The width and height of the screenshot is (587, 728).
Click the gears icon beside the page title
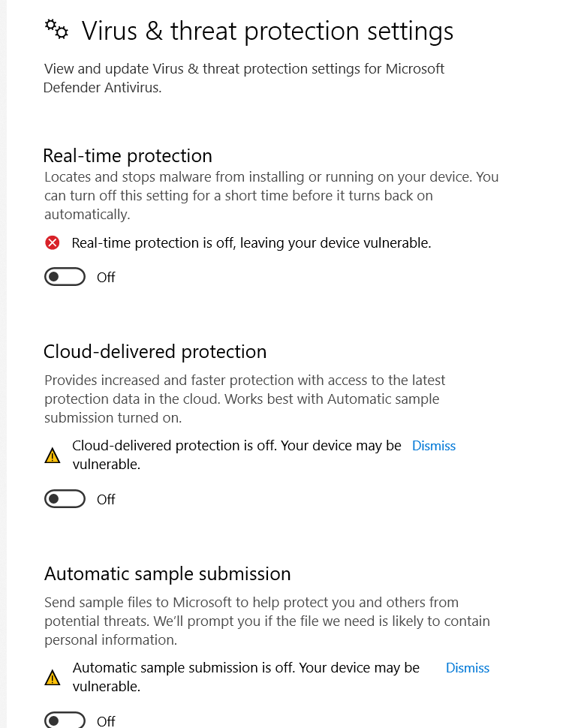point(56,30)
